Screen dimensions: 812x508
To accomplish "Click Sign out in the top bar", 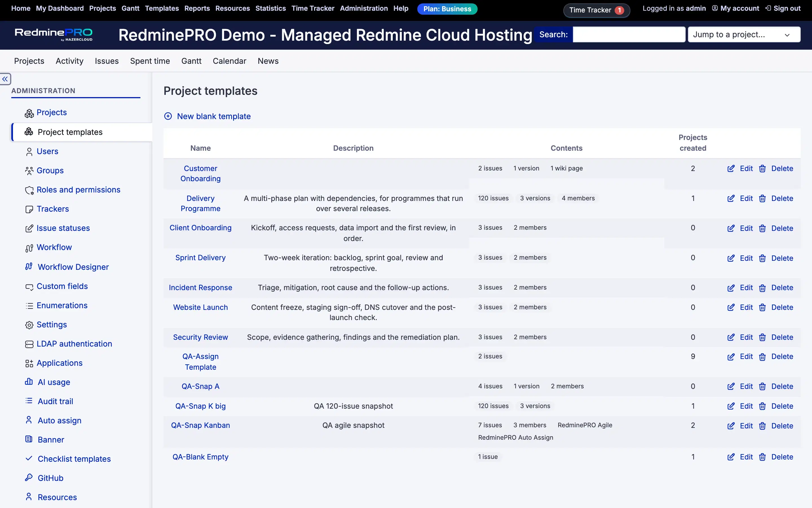I will [787, 8].
